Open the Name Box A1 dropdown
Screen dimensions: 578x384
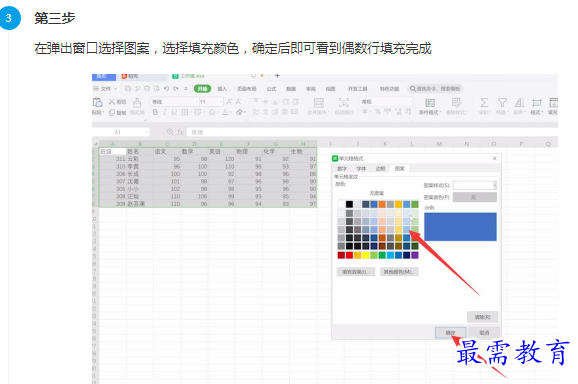pyautogui.click(x=147, y=132)
